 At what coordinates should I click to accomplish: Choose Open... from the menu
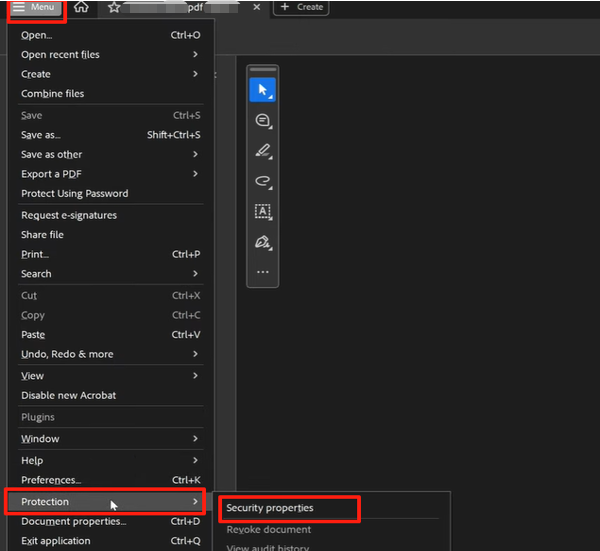click(111, 35)
